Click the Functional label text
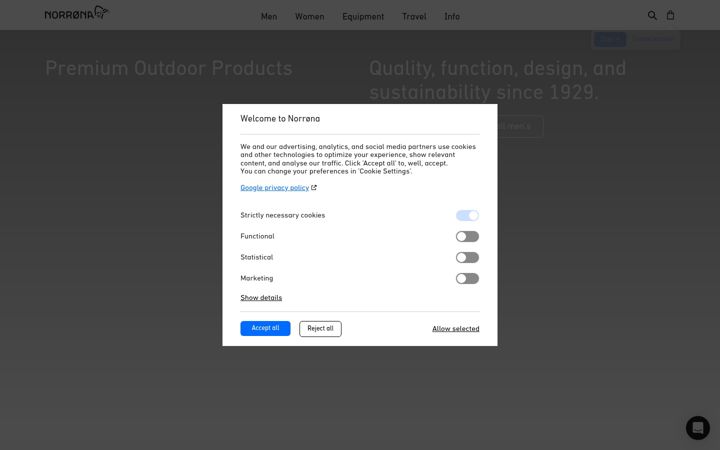The image size is (720, 450). click(257, 236)
